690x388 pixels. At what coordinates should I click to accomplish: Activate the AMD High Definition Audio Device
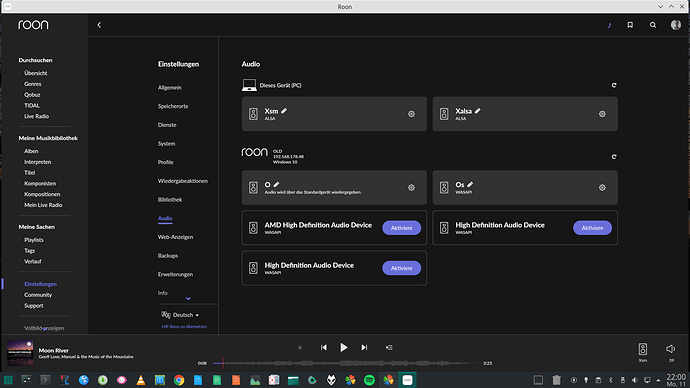tap(401, 228)
